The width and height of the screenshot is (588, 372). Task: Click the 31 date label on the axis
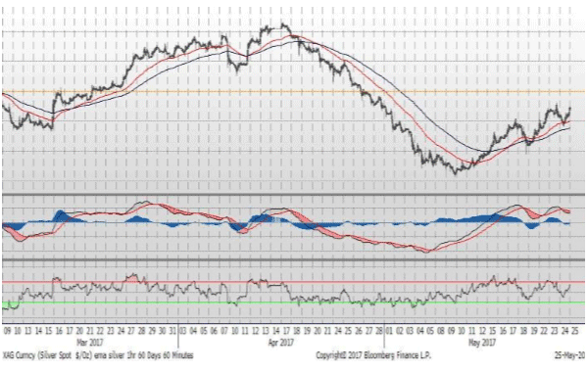pyautogui.click(x=172, y=331)
